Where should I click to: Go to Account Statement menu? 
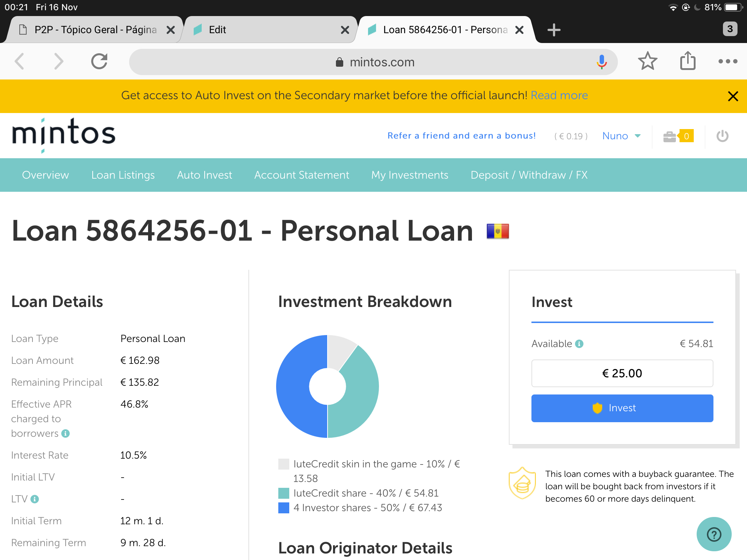(302, 175)
